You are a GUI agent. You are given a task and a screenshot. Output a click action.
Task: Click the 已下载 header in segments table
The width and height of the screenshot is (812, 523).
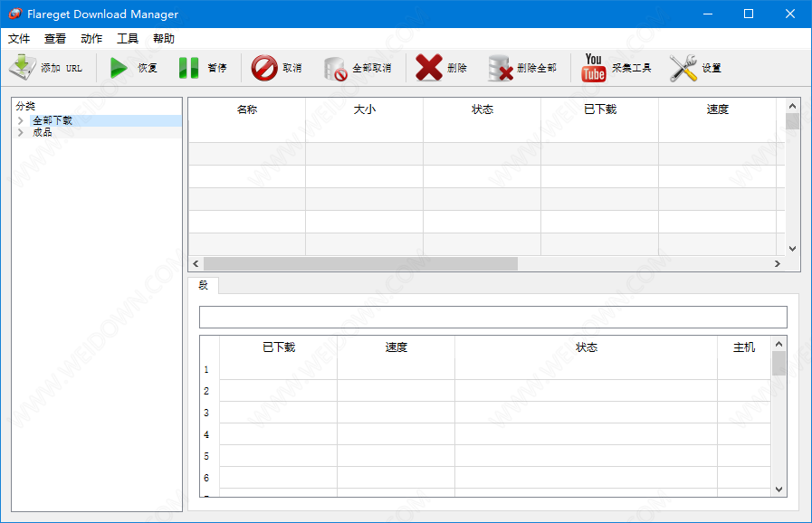coord(279,347)
